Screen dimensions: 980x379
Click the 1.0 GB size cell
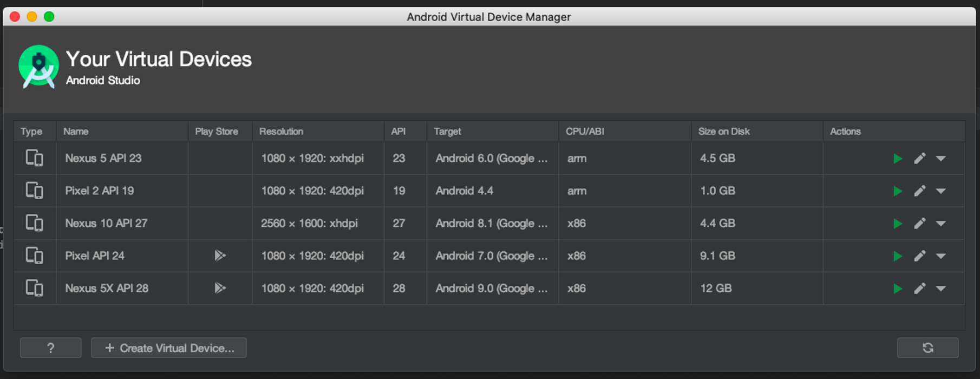[x=757, y=191]
